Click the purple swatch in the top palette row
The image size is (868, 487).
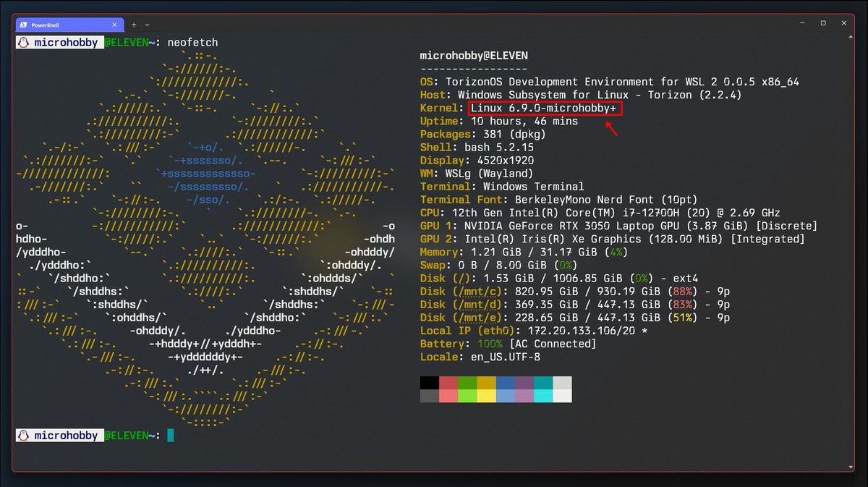pos(524,383)
